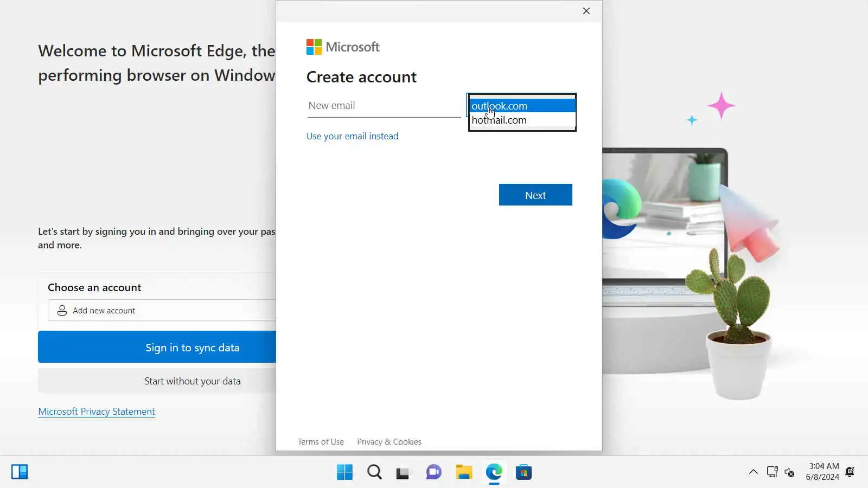
Task: Click the New email input field
Action: pos(384,106)
